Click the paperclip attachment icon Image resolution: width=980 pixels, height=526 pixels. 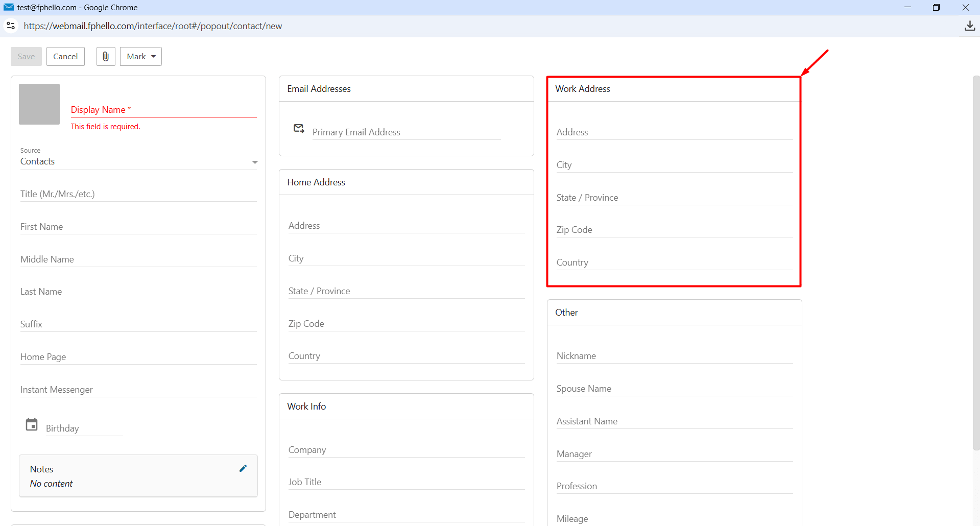[x=106, y=56]
